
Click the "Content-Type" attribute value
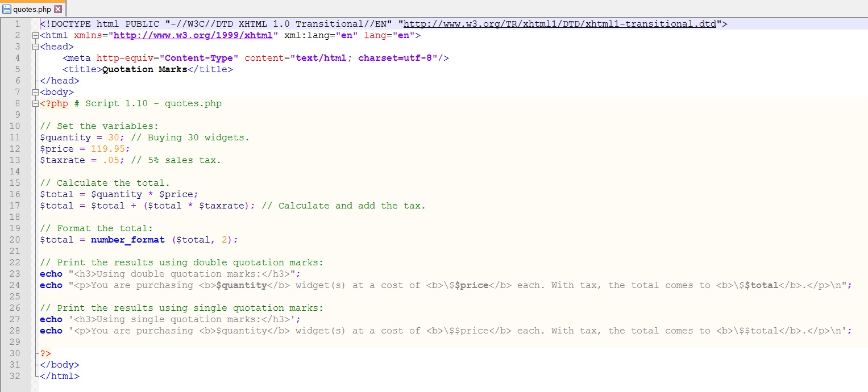pos(199,58)
